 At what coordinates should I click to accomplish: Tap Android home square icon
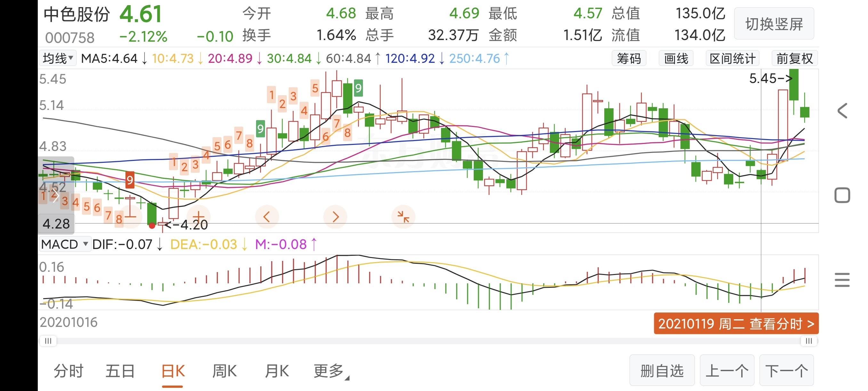coord(842,195)
